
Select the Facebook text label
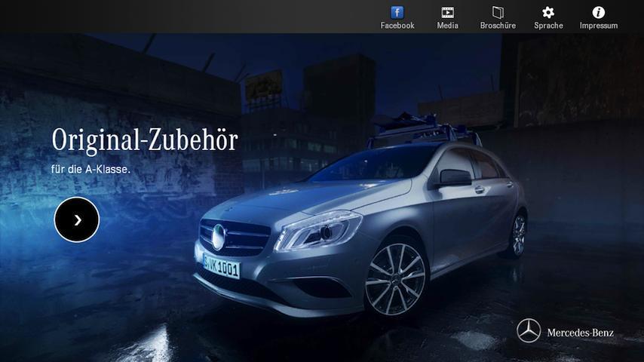(x=397, y=26)
